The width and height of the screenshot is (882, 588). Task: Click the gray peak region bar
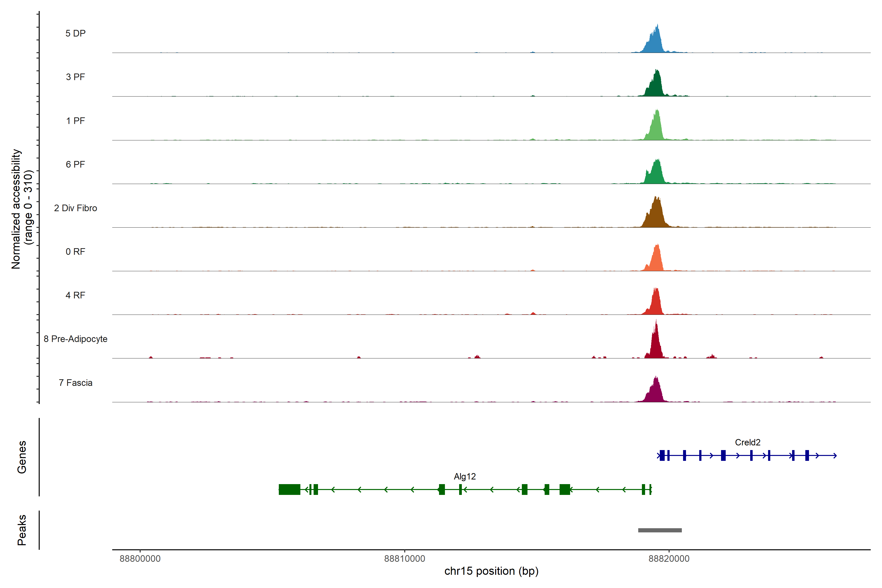point(660,530)
